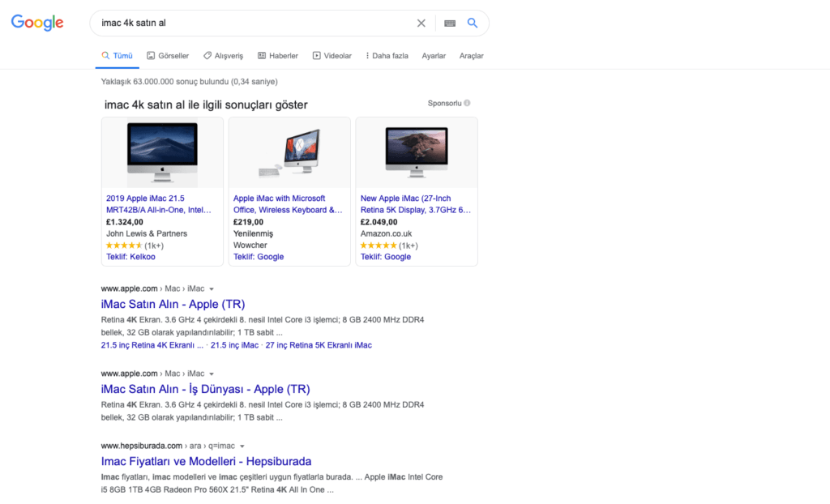The height and width of the screenshot is (504, 830).
Task: Open Ayarlar settings menu
Action: coord(434,56)
